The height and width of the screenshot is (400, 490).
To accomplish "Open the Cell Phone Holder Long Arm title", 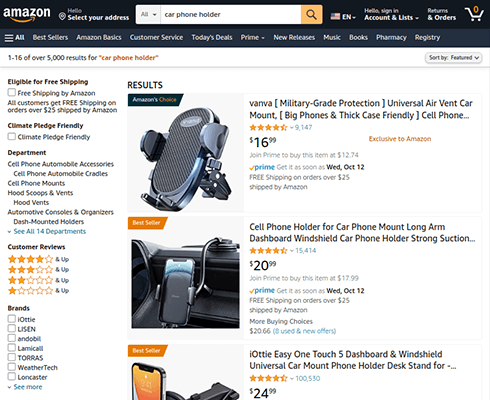I will point(362,233).
